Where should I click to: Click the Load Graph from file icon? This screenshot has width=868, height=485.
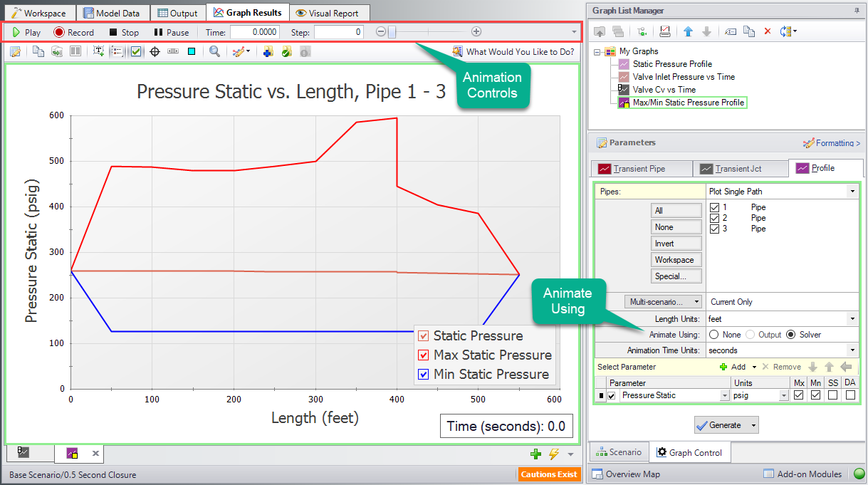click(600, 31)
